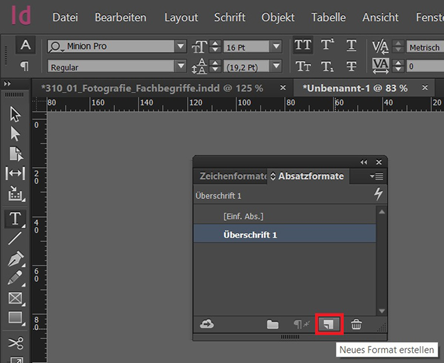Viewport: 444px width, 363px height.
Task: Click the Kerning icon
Action: pyautogui.click(x=380, y=46)
